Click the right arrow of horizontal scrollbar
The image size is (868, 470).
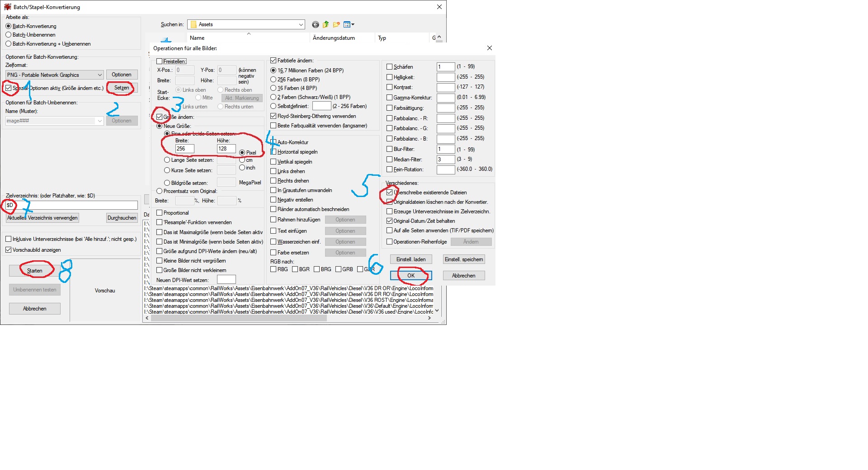(x=429, y=318)
